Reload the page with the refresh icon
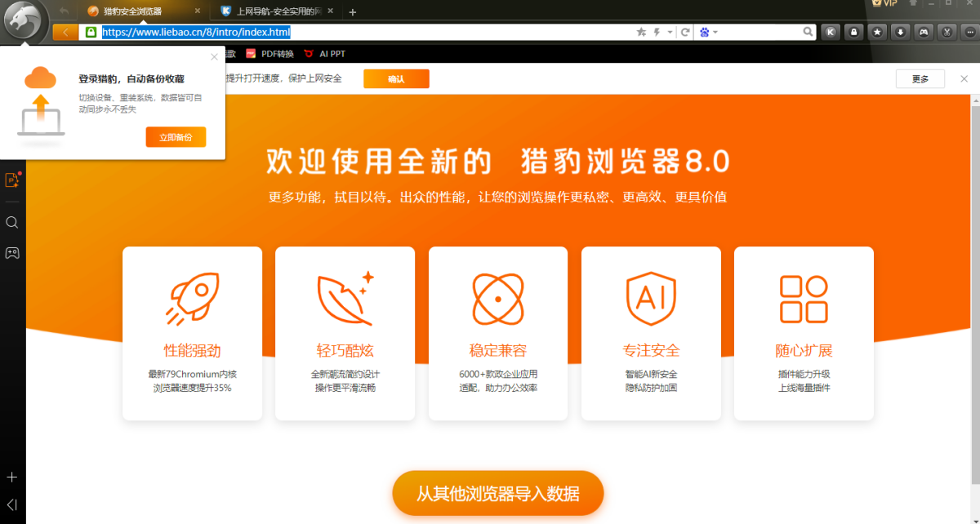Viewport: 980px width, 524px height. point(685,33)
